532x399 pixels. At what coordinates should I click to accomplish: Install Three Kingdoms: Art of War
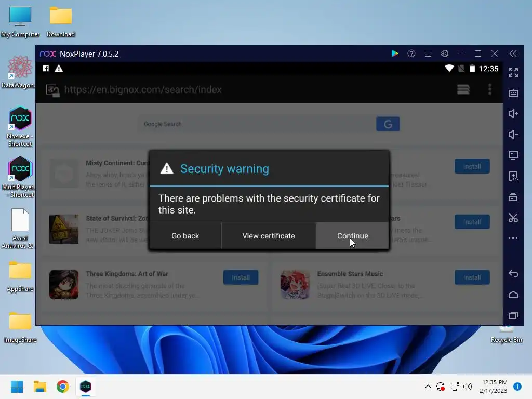241,277
